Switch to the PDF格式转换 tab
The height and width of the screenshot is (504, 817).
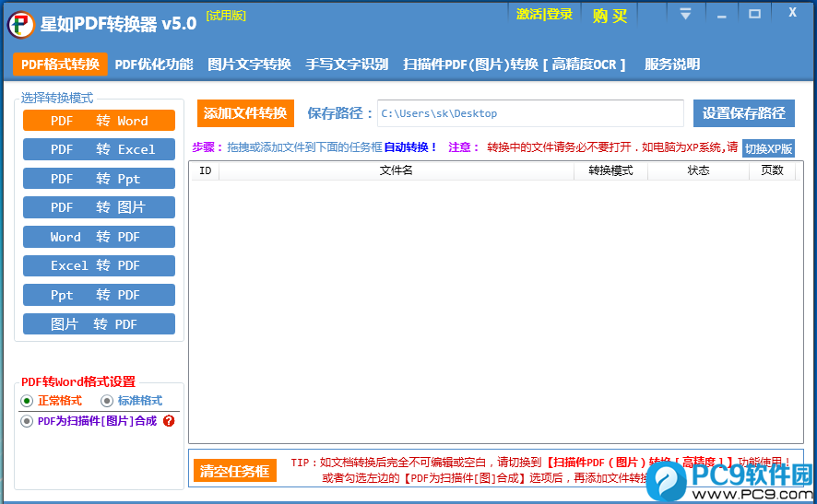(x=60, y=64)
